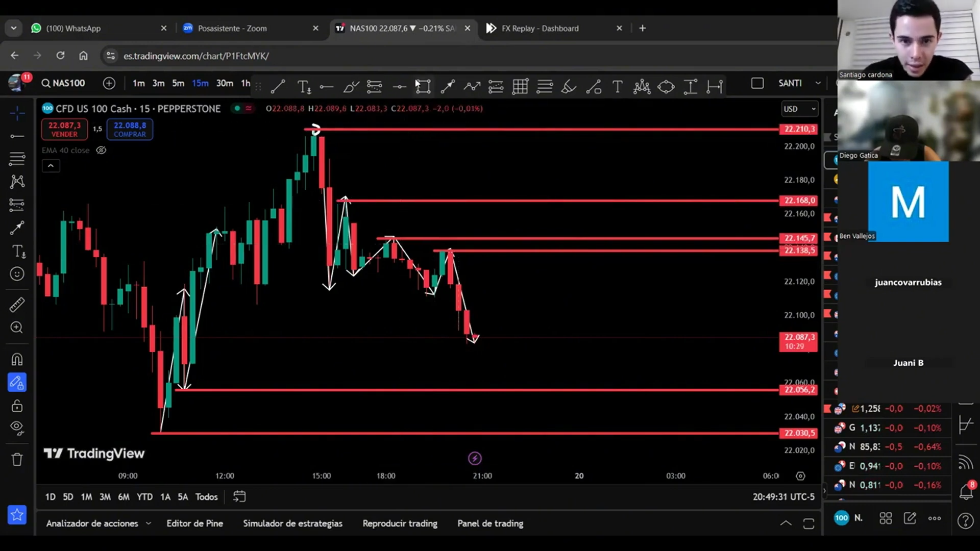
Task: Click add symbol compare plus icon
Action: tap(109, 83)
